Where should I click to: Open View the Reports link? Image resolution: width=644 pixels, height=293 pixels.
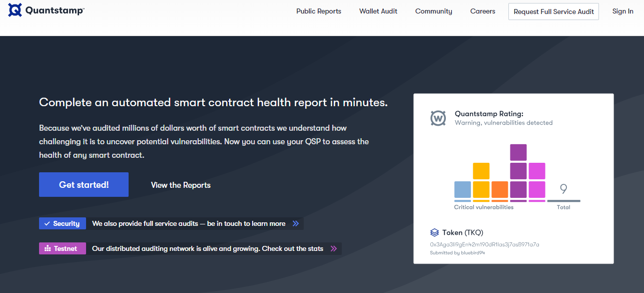pos(181,185)
